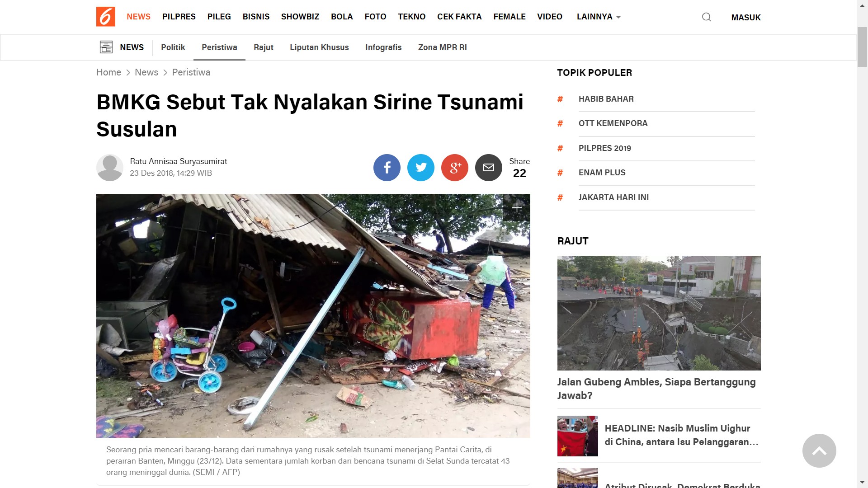The width and height of the screenshot is (868, 488).
Task: Share article by email envelope icon
Action: [x=489, y=168]
